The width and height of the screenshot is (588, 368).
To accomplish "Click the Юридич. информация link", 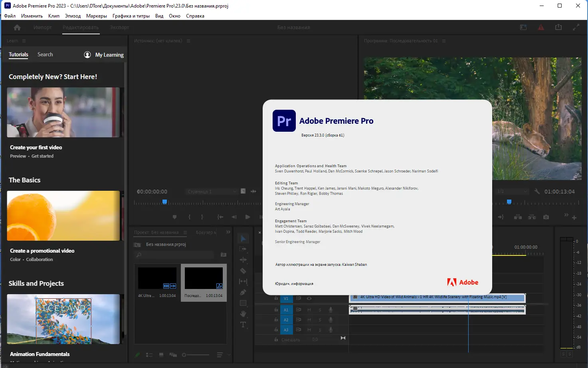I will coord(294,284).
